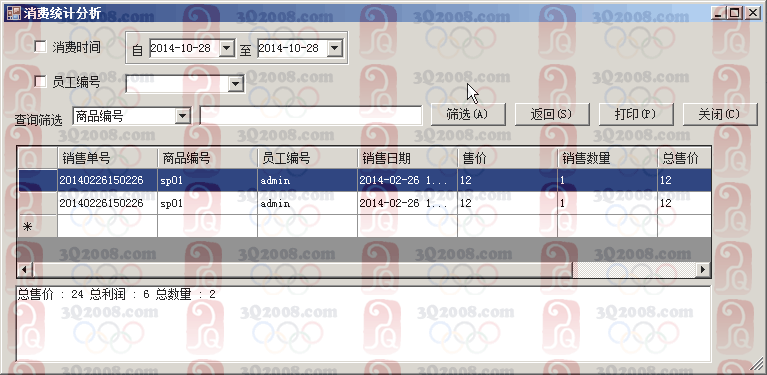
Task: Expand the 商品编号 filter field dropdown
Action: 182,116
